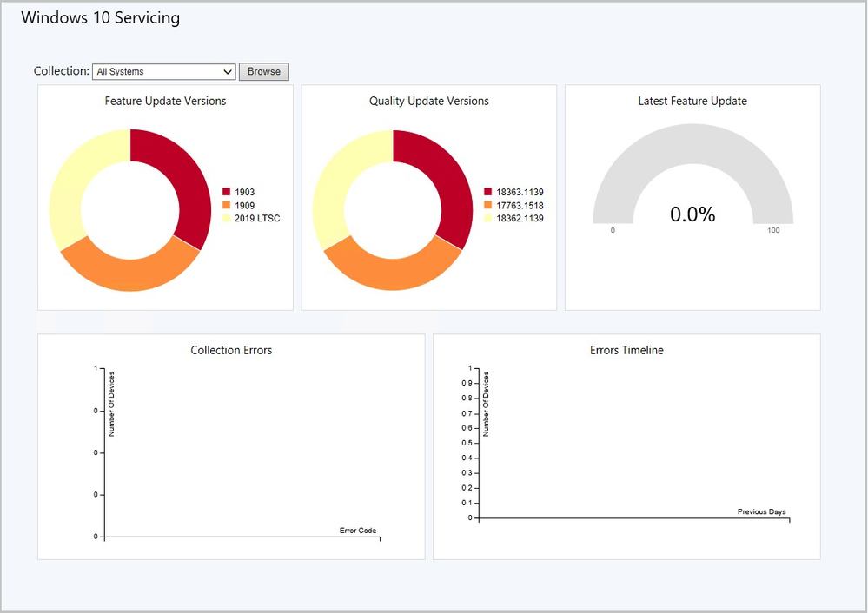This screenshot has width=868, height=613.
Task: Click the Error Code axis label
Action: click(358, 530)
